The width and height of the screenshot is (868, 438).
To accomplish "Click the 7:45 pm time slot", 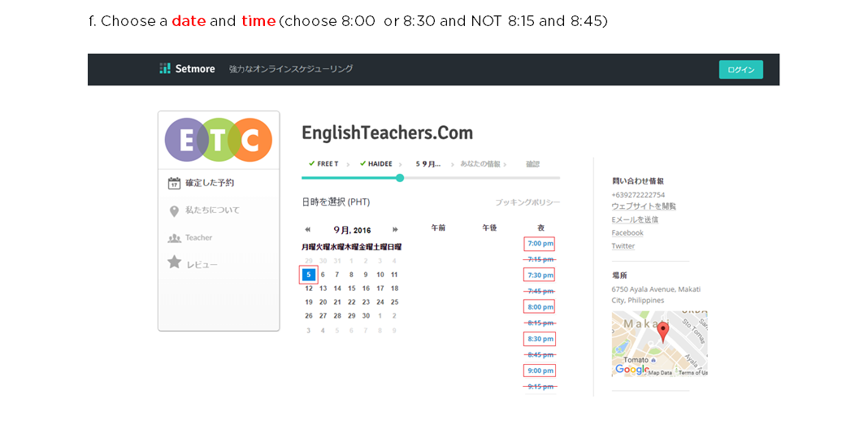I will coord(540,291).
